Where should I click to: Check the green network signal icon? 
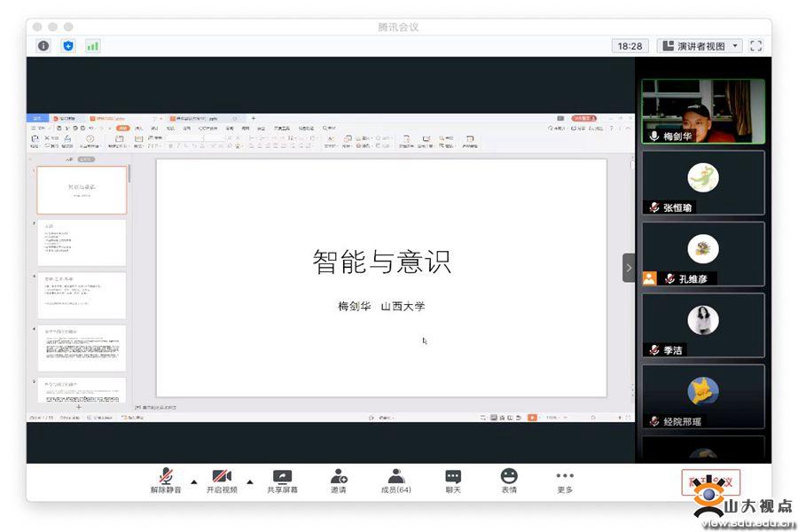pyautogui.click(x=92, y=46)
